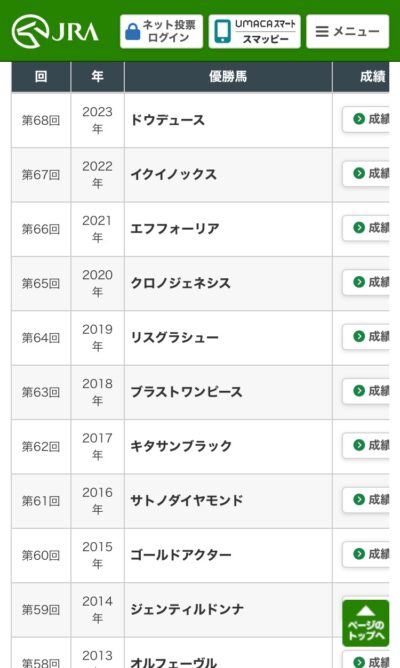
Task: Click the 2016 サトノダイヤモンド 成績 arrow icon
Action: click(359, 499)
